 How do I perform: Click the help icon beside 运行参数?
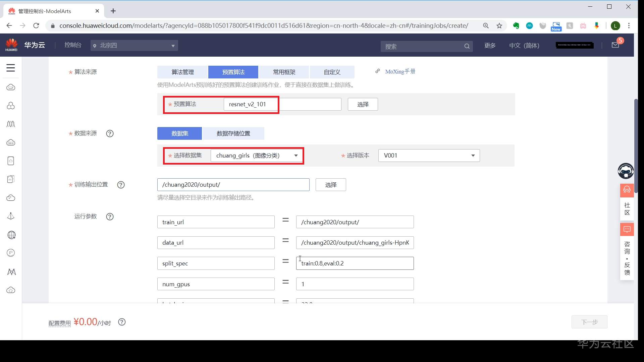110,217
